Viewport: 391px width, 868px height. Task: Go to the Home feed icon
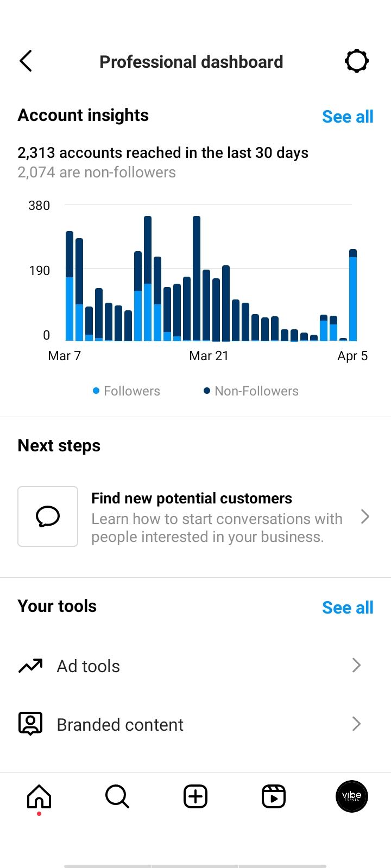(39, 796)
